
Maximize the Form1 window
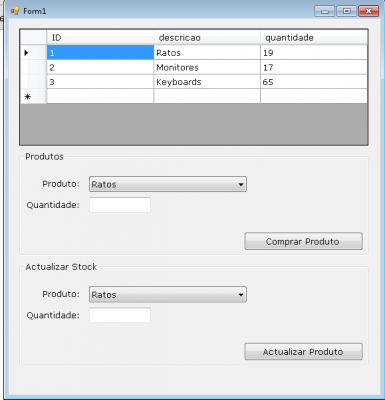click(x=346, y=11)
